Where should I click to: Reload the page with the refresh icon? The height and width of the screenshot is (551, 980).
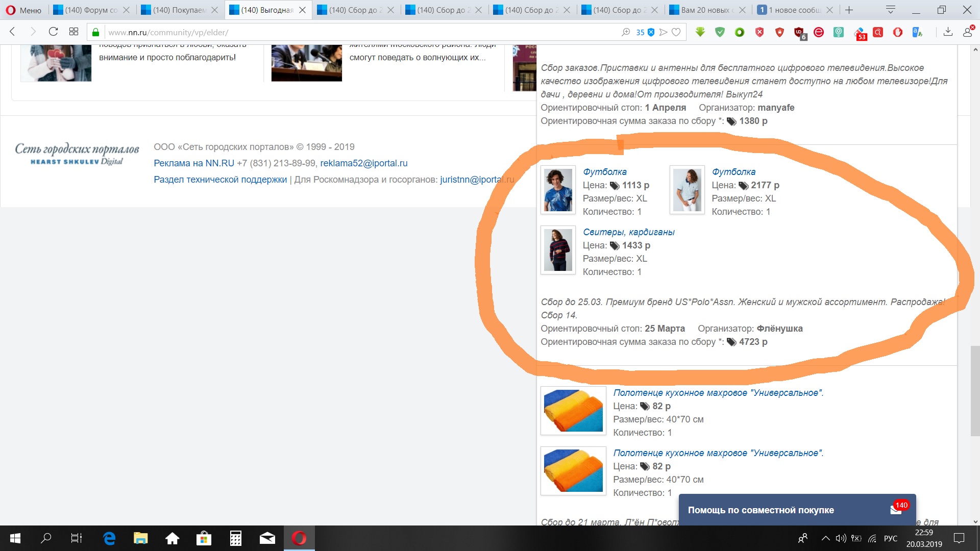[53, 32]
